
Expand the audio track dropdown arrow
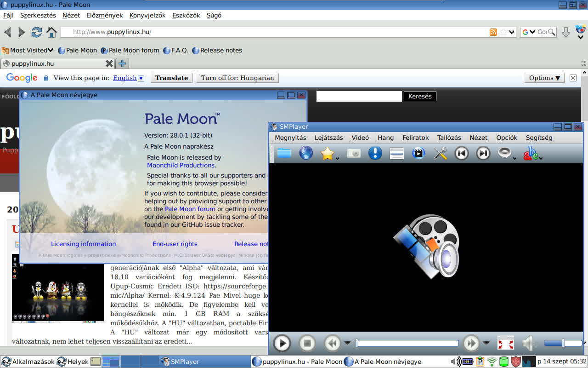pyautogui.click(x=514, y=158)
